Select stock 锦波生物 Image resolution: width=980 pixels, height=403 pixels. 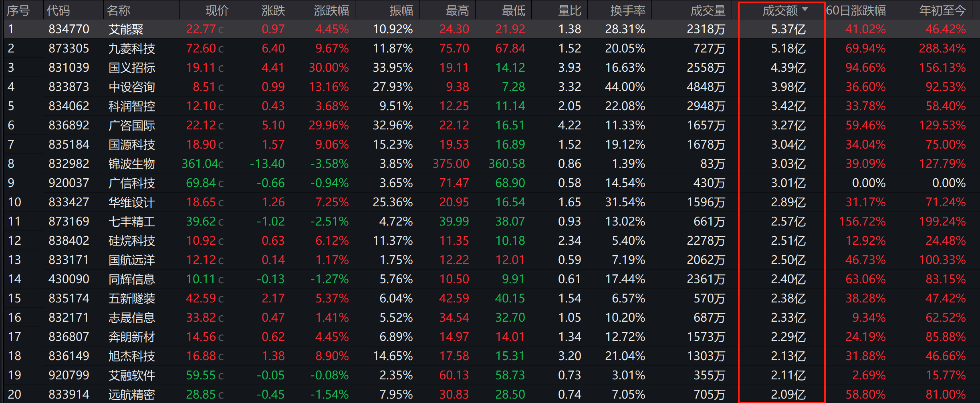pos(131,164)
